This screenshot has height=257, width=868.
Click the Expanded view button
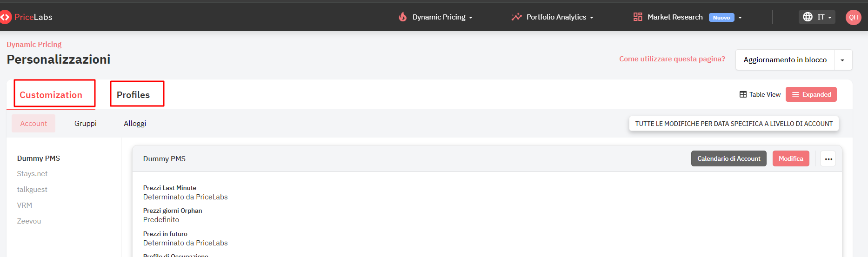pos(811,94)
